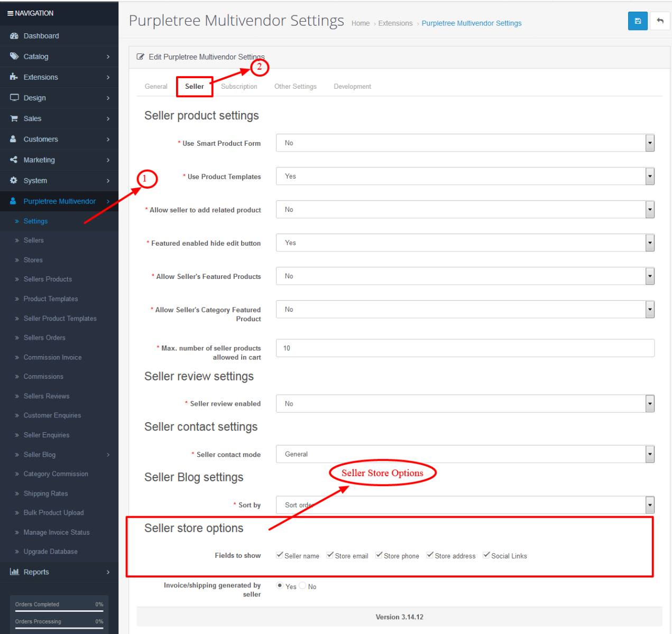Screen dimensions: 672x634
Task: Open the Sort by dropdown
Action: click(x=465, y=505)
